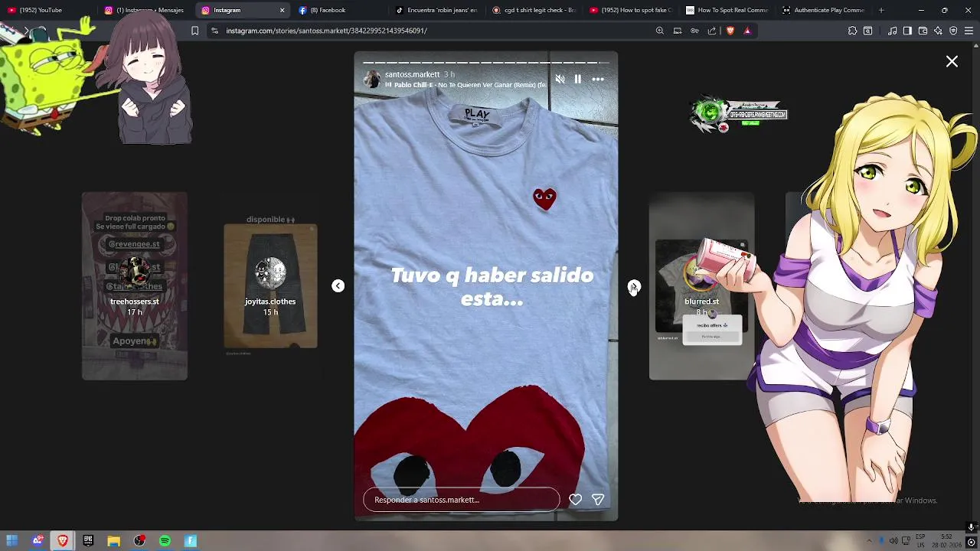Share the story via paper-plane icon

[598, 500]
